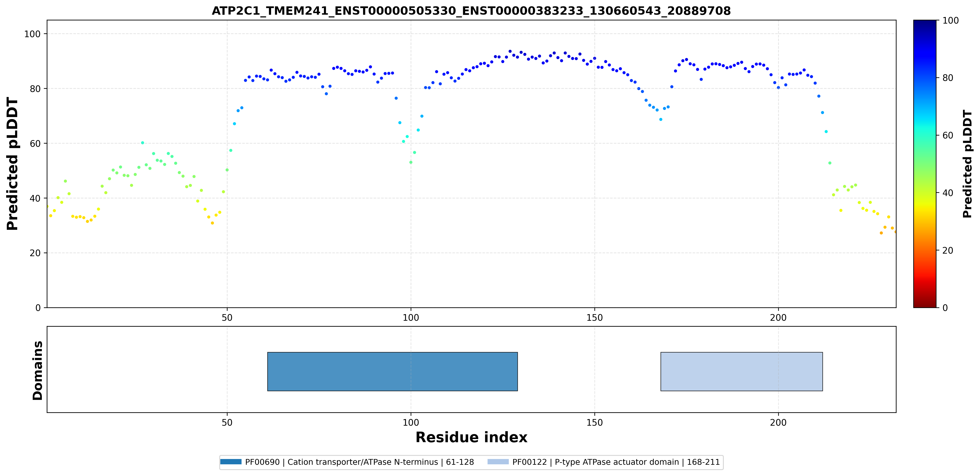The image size is (980, 476).
Task: Click the PF00690 dark blue legend swatch
Action: click(x=231, y=462)
